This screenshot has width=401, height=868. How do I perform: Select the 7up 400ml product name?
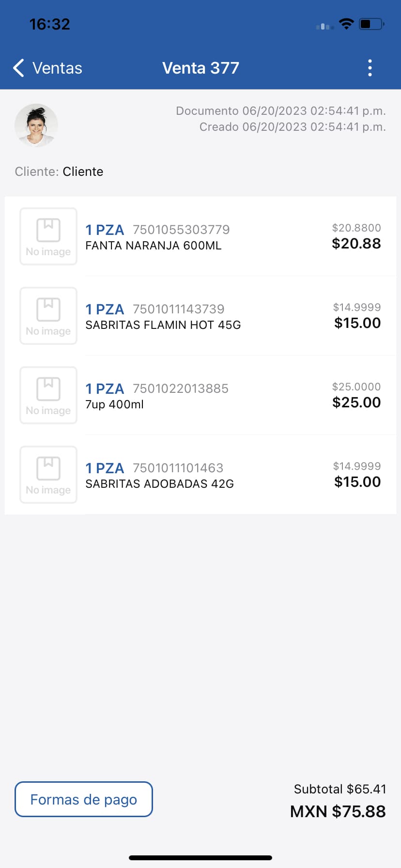tap(115, 404)
